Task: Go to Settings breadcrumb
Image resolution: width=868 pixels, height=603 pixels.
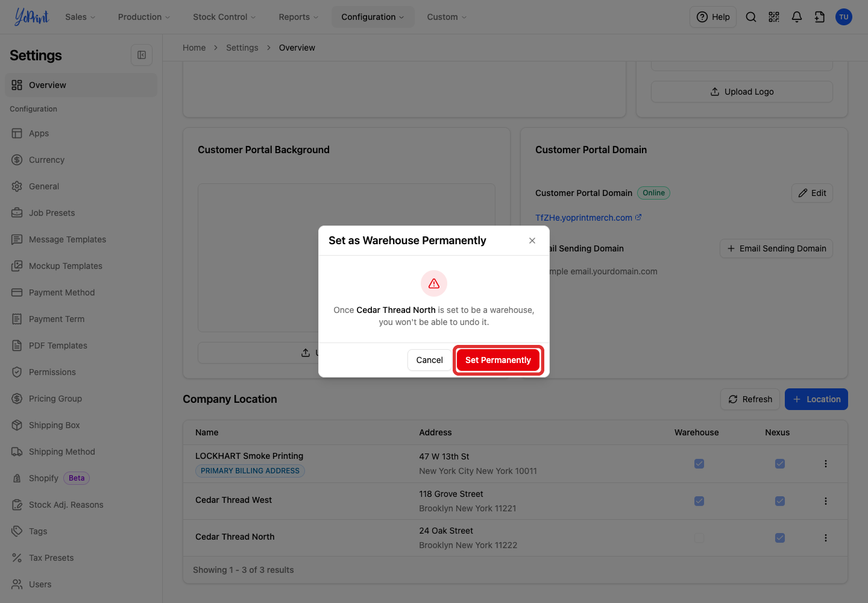Action: pos(242,48)
